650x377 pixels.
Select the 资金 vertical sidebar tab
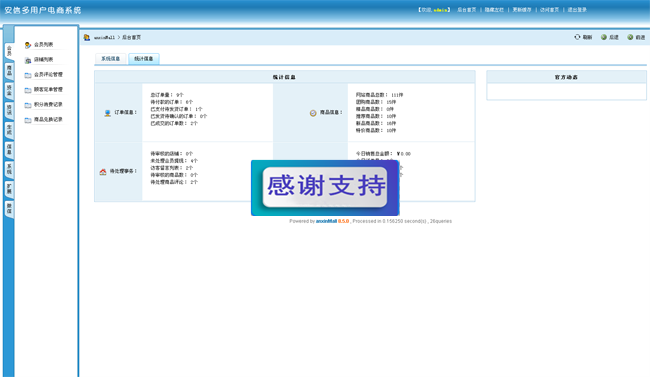click(x=9, y=90)
